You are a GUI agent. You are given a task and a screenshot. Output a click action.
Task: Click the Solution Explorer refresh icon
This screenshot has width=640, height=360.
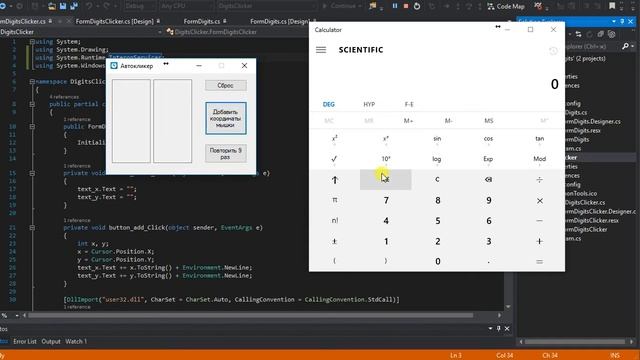[589, 35]
